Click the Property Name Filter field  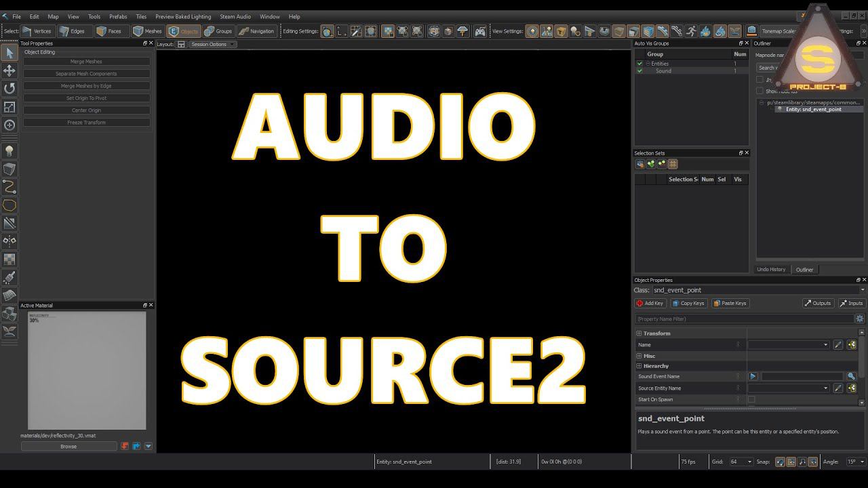(x=745, y=319)
